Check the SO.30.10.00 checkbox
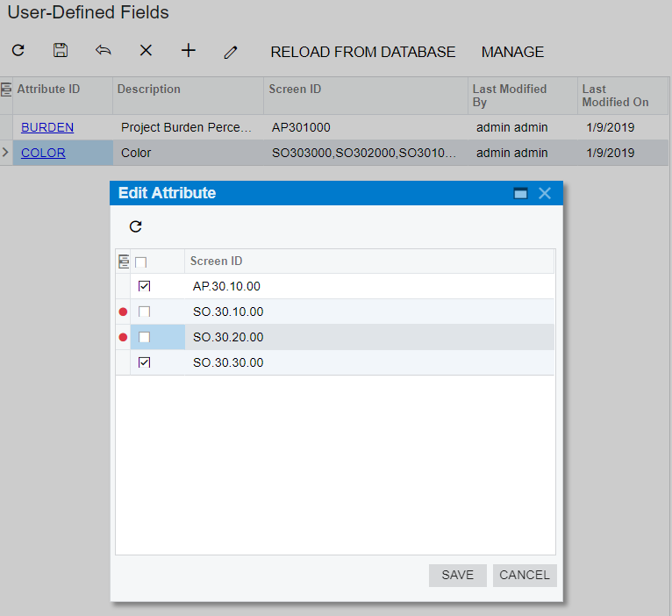 click(145, 312)
